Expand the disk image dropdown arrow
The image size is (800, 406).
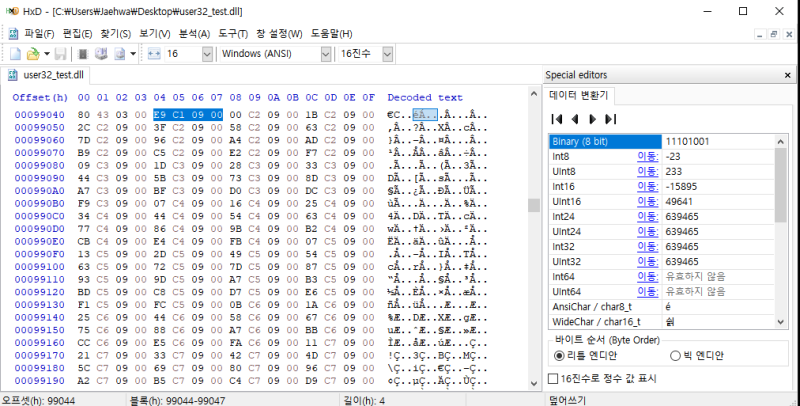click(133, 54)
